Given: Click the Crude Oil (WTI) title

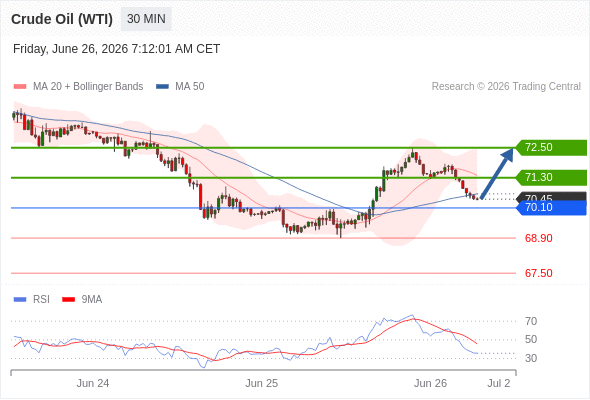Looking at the screenshot, I should [62, 19].
